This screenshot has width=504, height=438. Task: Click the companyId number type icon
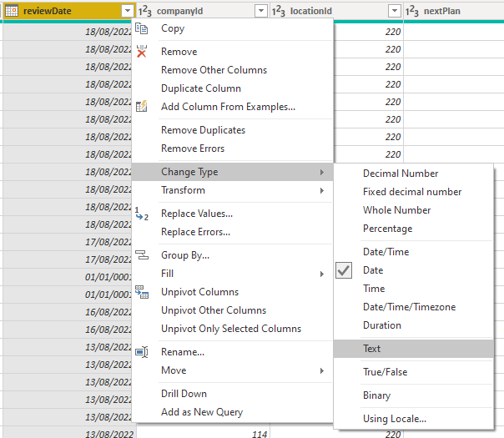(x=144, y=11)
